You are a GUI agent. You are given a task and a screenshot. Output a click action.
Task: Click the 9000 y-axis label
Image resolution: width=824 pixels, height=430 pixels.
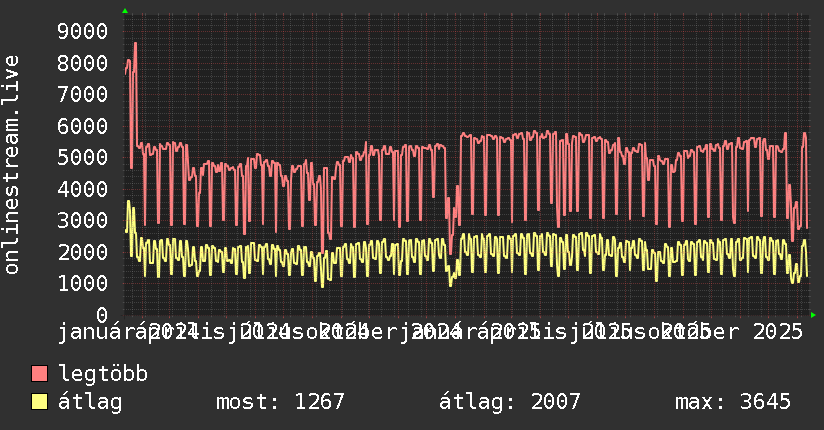coord(83,31)
